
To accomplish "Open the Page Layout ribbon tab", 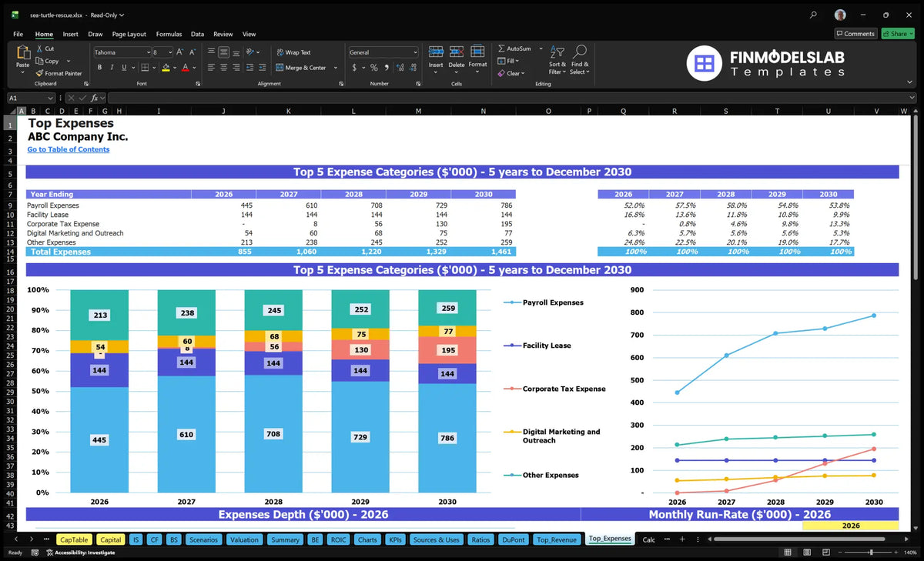I will click(129, 34).
